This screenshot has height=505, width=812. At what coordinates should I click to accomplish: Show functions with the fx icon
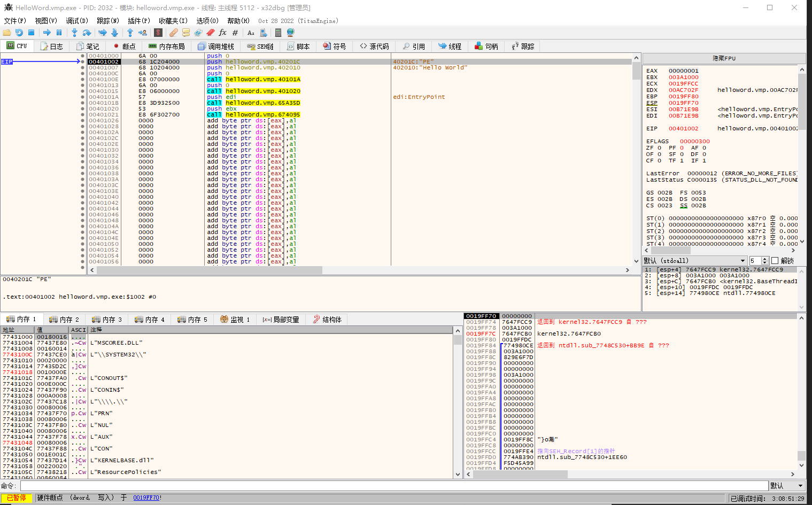(223, 33)
